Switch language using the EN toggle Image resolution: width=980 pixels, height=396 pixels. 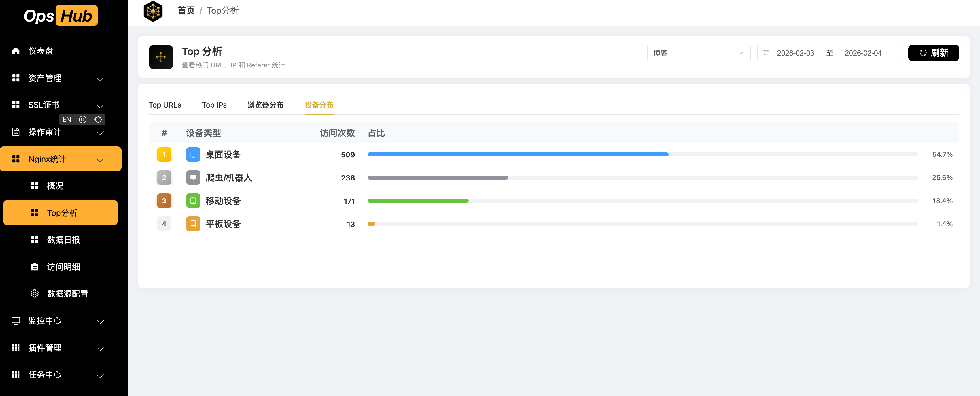click(x=67, y=119)
